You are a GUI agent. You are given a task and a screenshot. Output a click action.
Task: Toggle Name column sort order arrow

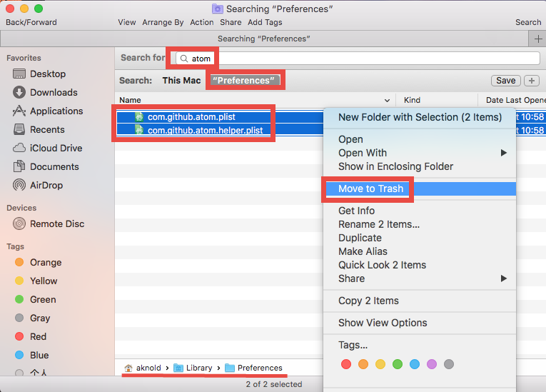(x=387, y=101)
